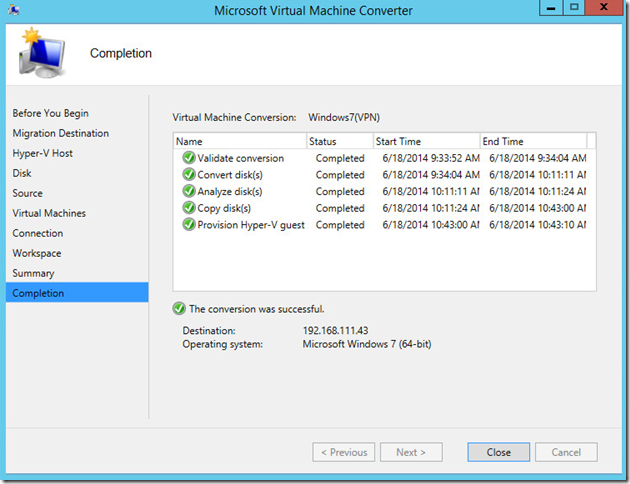
Task: Select the Analyze disk(s) row name
Action: pos(230,192)
